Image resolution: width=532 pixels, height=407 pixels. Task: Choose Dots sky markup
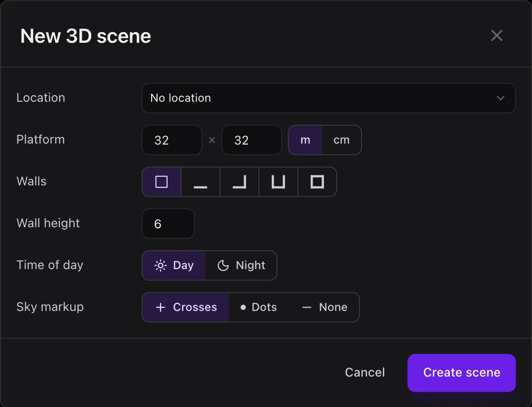(258, 307)
